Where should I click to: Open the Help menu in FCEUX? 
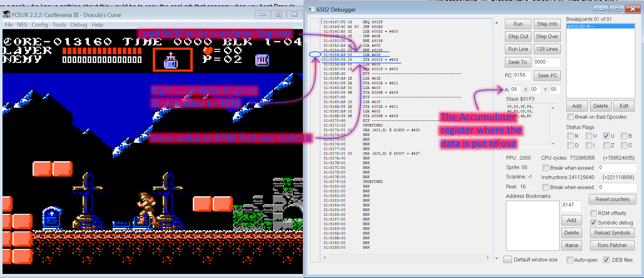(x=97, y=25)
